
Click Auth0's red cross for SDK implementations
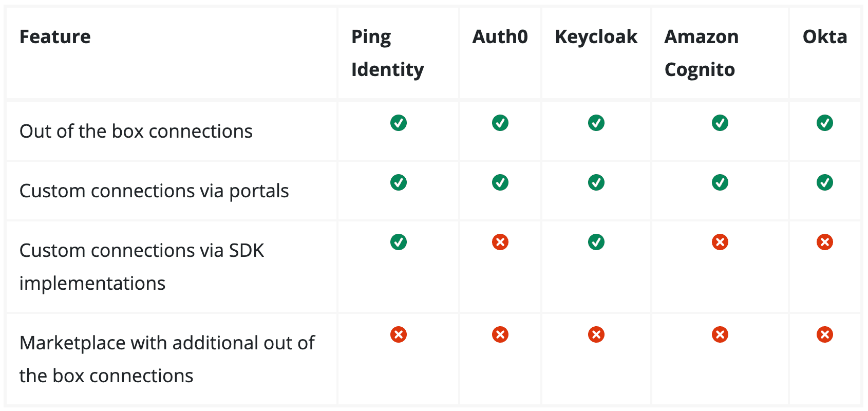(500, 242)
